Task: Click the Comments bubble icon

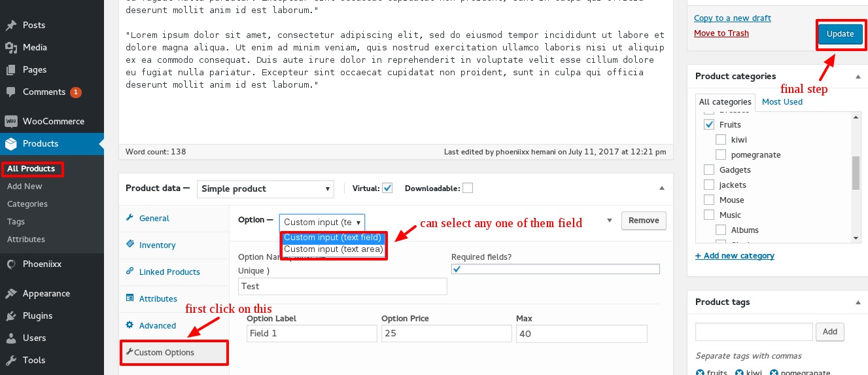Action: (11, 92)
